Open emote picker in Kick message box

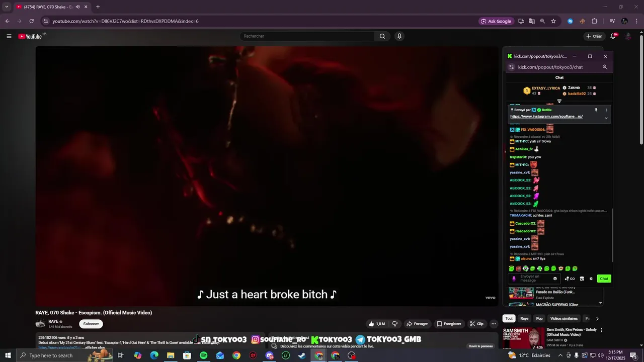tap(555, 279)
